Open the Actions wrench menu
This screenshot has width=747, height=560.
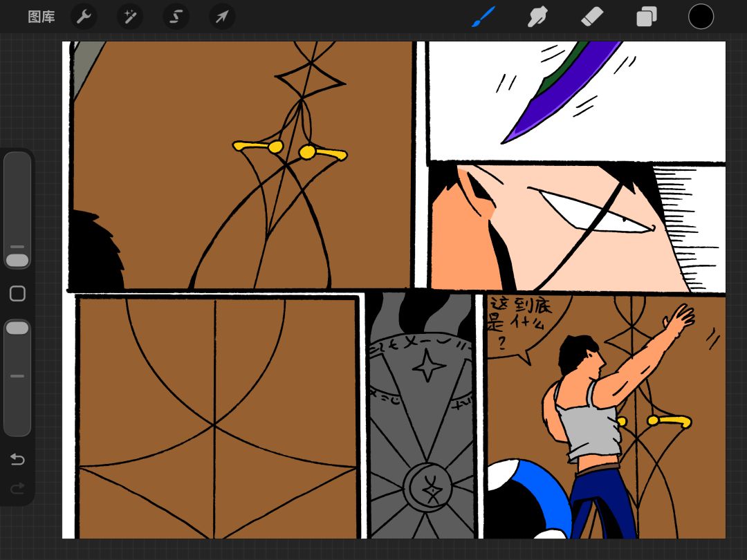pyautogui.click(x=84, y=17)
